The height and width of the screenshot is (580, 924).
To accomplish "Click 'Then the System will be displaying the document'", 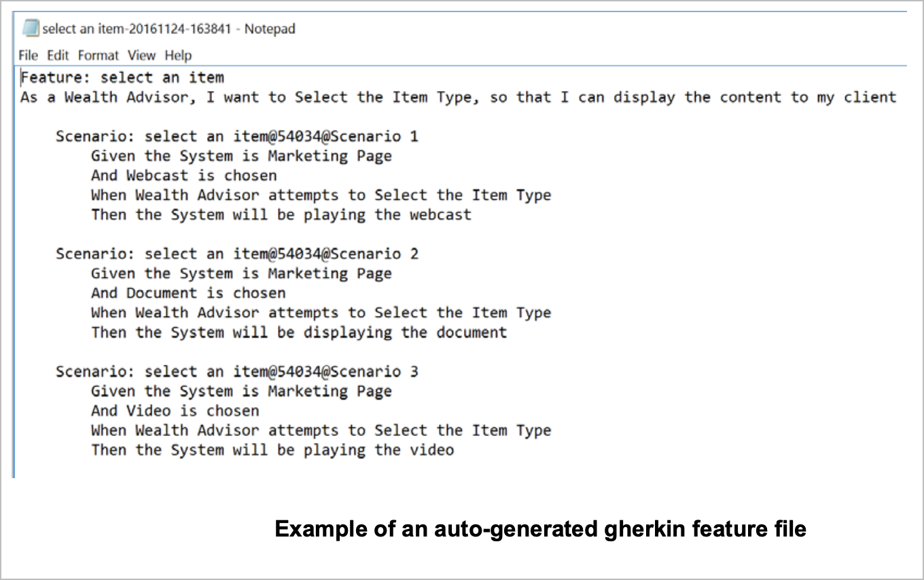I will pyautogui.click(x=299, y=333).
